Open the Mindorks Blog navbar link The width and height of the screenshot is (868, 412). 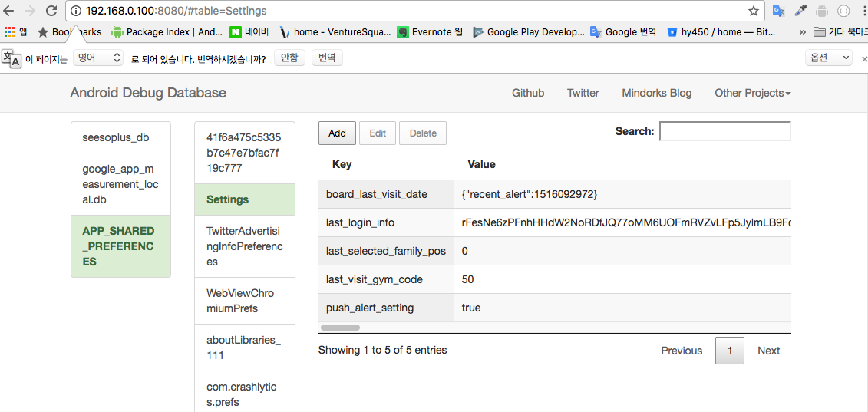656,93
